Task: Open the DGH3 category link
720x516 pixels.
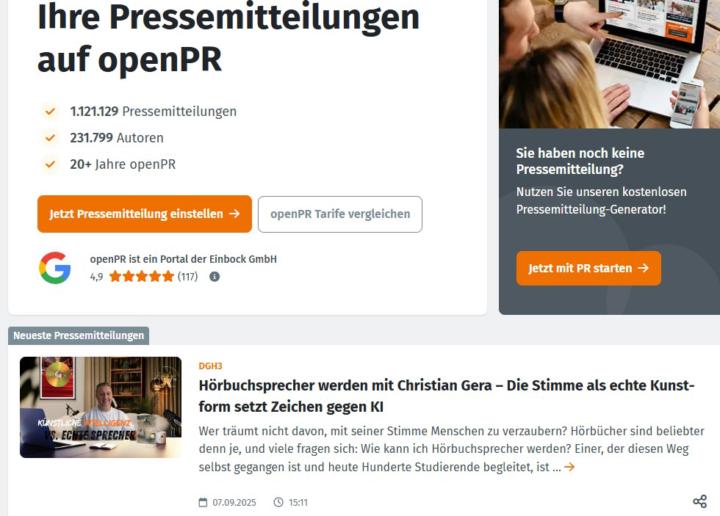Action: [x=210, y=366]
